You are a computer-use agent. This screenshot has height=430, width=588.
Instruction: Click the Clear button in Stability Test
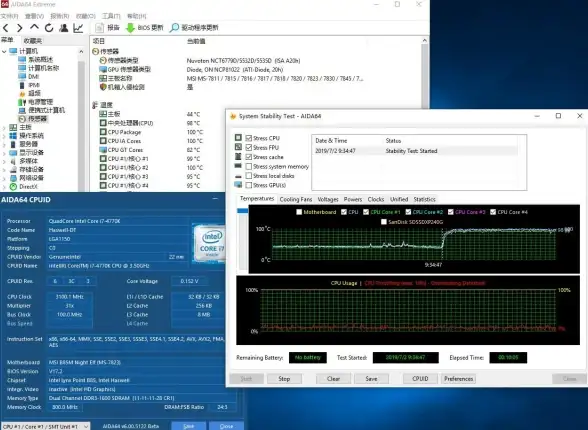(333, 379)
